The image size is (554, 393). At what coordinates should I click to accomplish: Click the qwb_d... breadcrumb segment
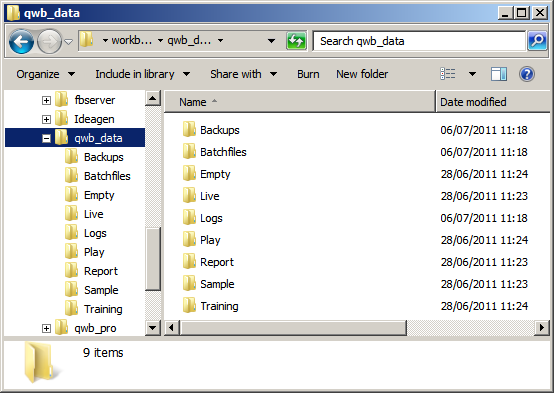(x=189, y=41)
